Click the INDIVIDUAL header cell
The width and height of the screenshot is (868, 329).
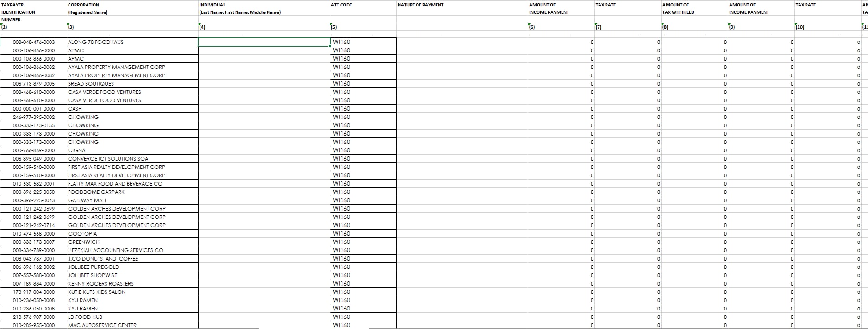point(264,5)
